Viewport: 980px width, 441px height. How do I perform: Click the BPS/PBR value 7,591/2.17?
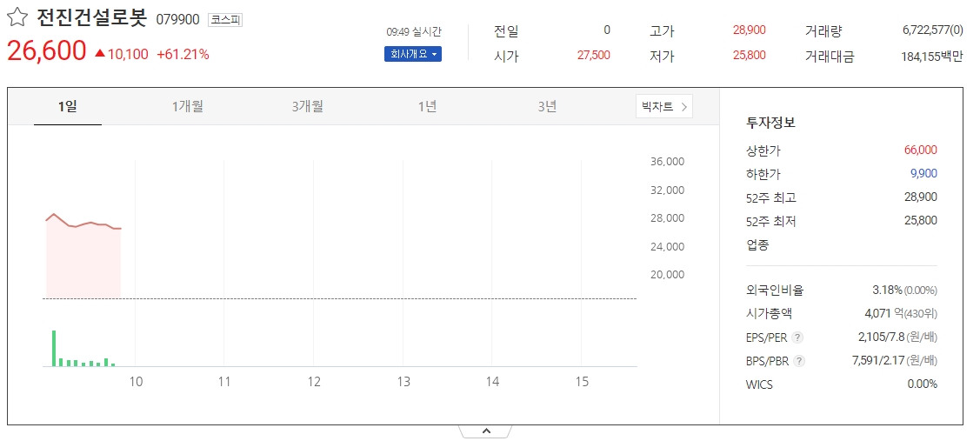pyautogui.click(x=878, y=360)
